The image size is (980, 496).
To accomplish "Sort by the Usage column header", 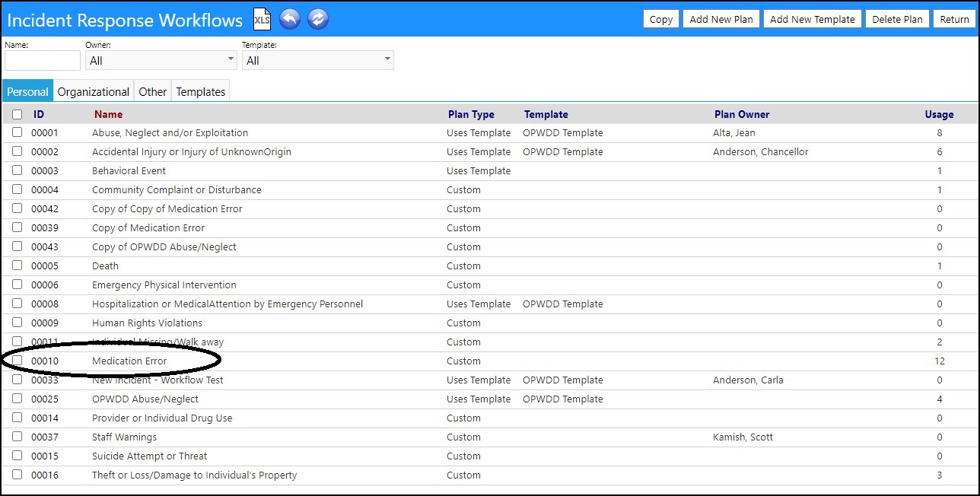I will tap(939, 114).
